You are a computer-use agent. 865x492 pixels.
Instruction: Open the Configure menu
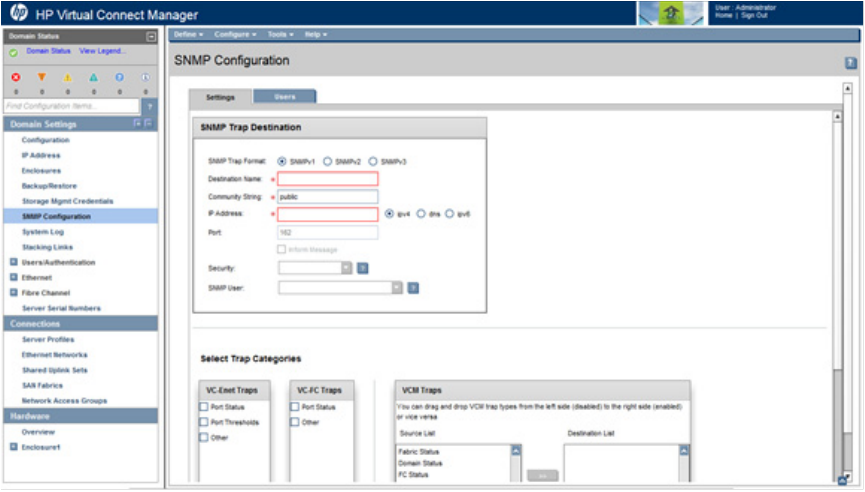point(235,34)
